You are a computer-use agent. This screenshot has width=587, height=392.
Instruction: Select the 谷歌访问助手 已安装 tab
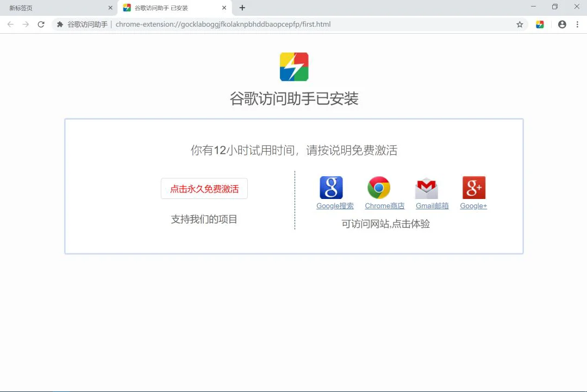(174, 8)
